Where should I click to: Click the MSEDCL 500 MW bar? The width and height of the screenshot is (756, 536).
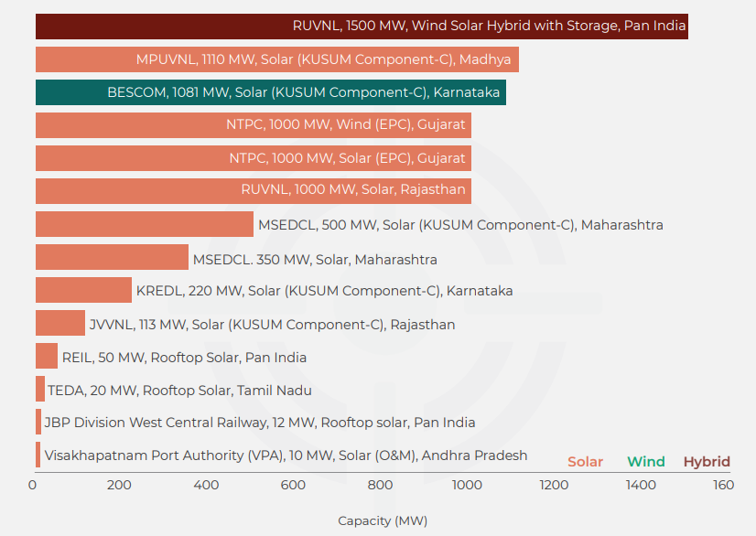(144, 224)
